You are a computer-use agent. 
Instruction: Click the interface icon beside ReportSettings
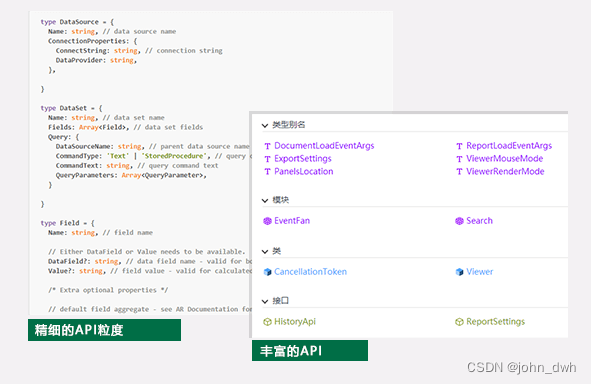tap(459, 322)
